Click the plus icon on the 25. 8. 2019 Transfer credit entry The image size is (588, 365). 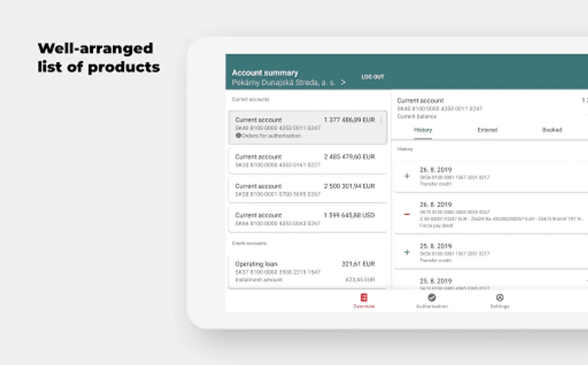tap(407, 252)
